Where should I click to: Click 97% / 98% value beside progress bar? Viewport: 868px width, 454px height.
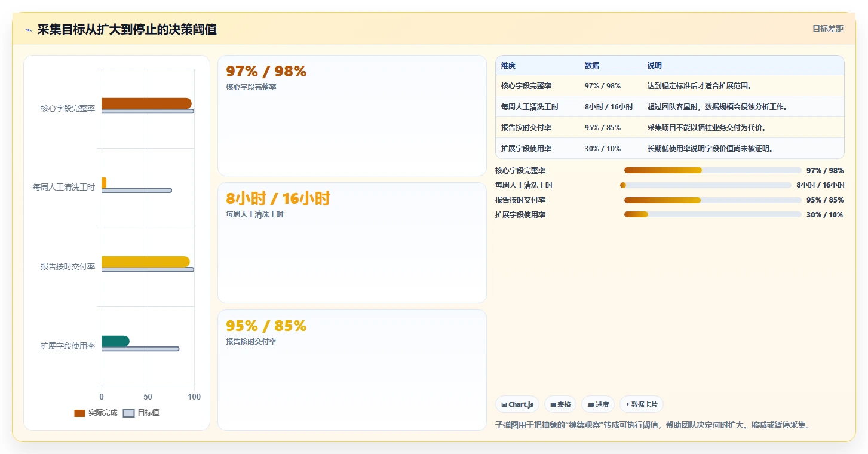825,170
